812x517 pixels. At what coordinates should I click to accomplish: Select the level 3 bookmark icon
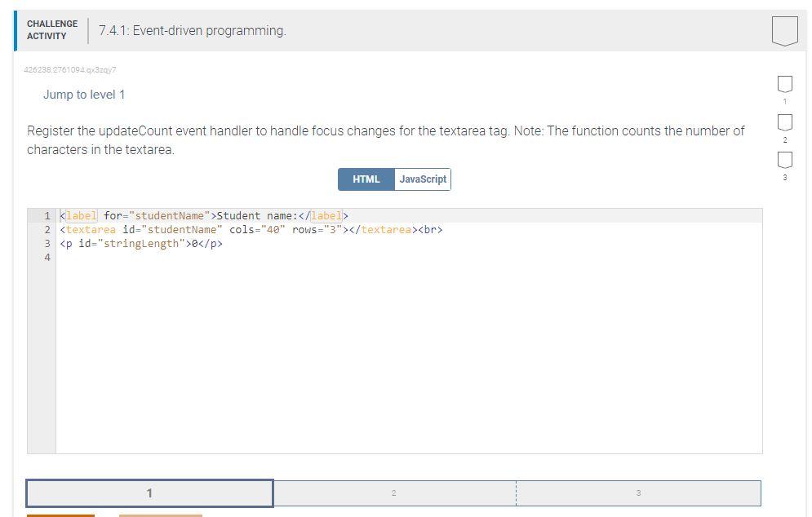coord(784,161)
